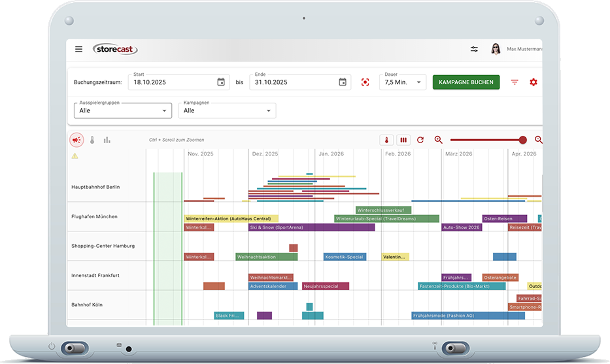The image size is (610, 364).
Task: Toggle the red thermometer toolbar button
Action: [386, 140]
